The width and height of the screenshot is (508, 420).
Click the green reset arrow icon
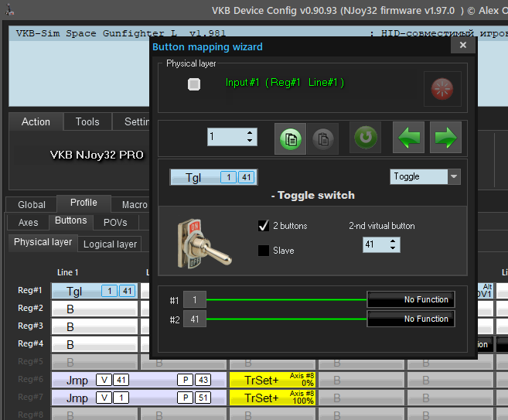pyautogui.click(x=366, y=138)
